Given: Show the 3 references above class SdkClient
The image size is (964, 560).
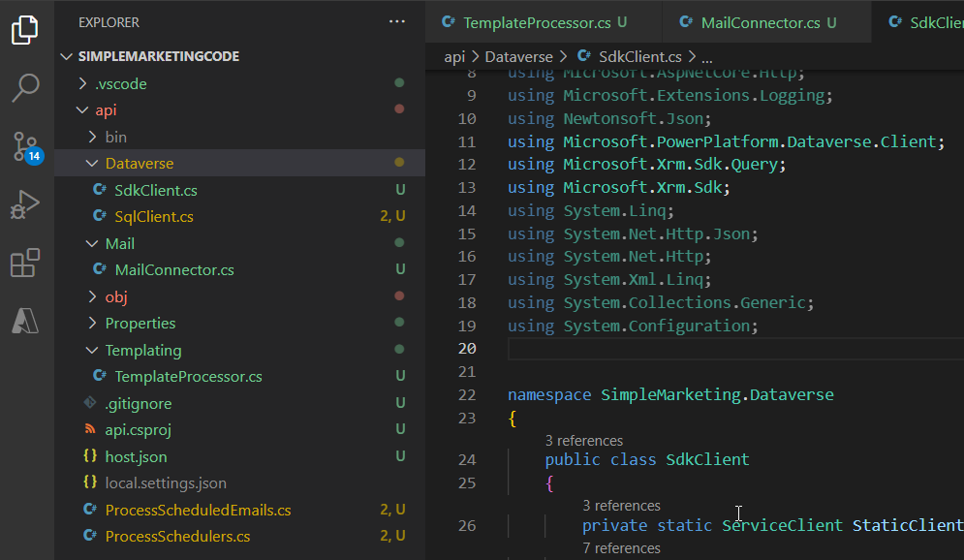Looking at the screenshot, I should point(584,441).
